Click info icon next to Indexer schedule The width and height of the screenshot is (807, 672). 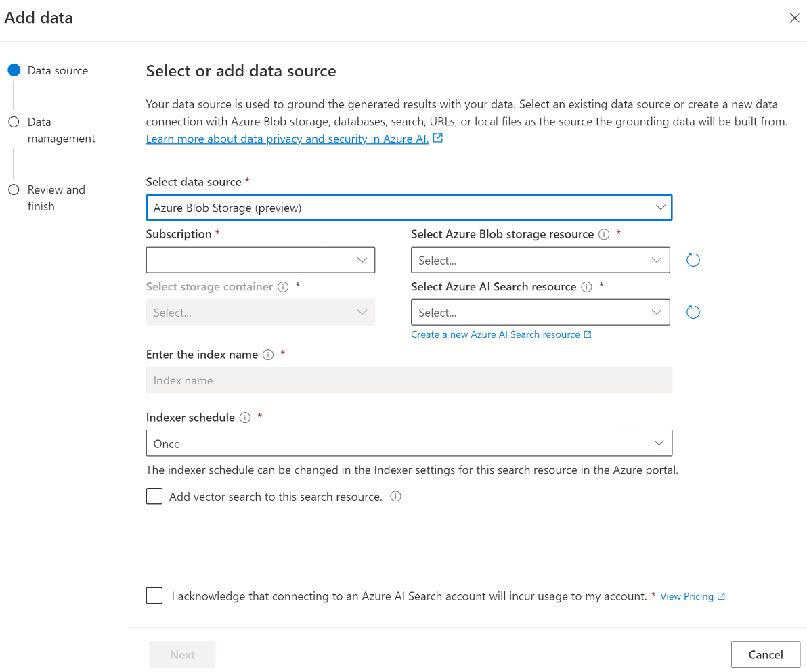tap(245, 418)
